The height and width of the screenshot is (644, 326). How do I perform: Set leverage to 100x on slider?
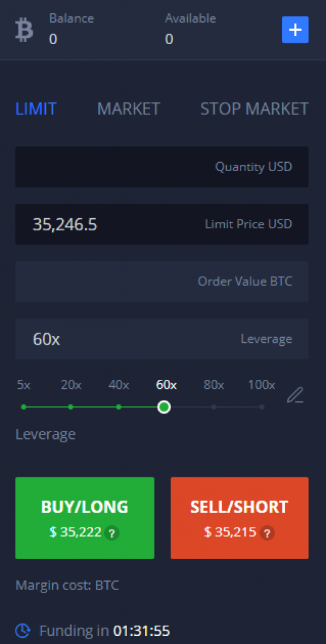262,407
